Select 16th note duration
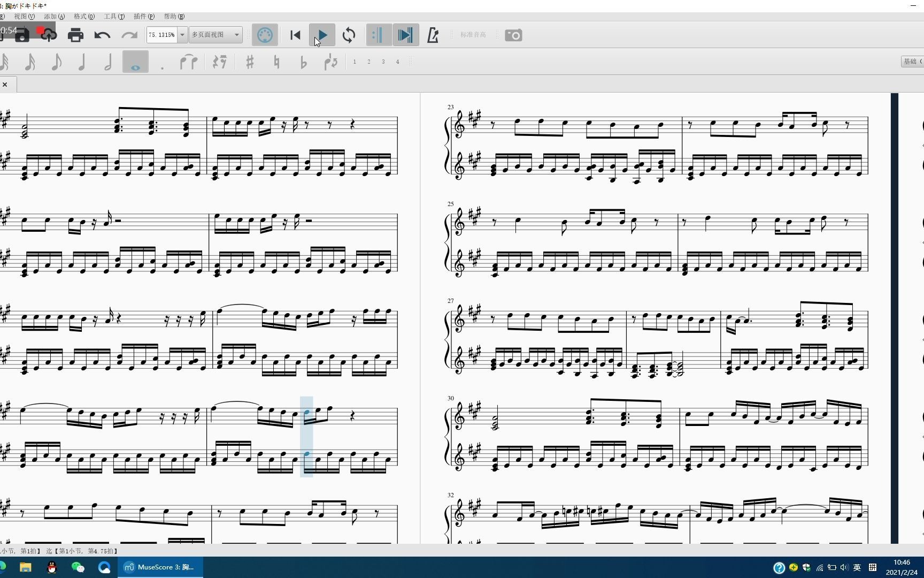 [30, 62]
